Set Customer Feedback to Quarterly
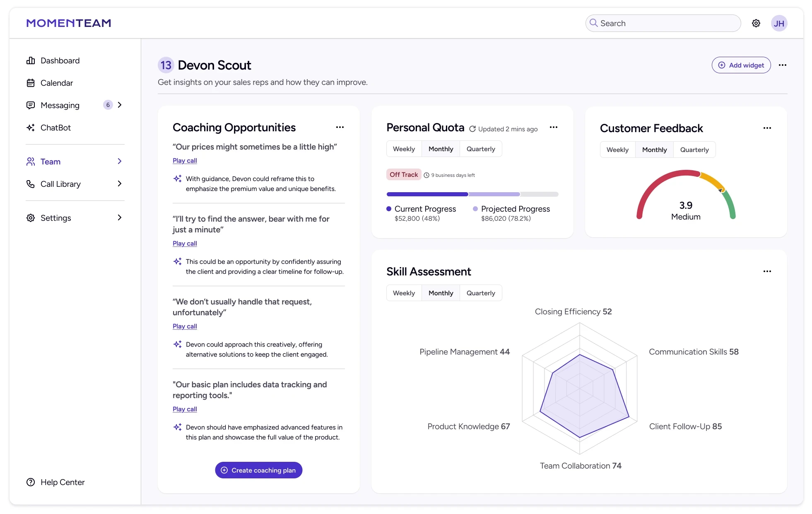 coord(694,150)
